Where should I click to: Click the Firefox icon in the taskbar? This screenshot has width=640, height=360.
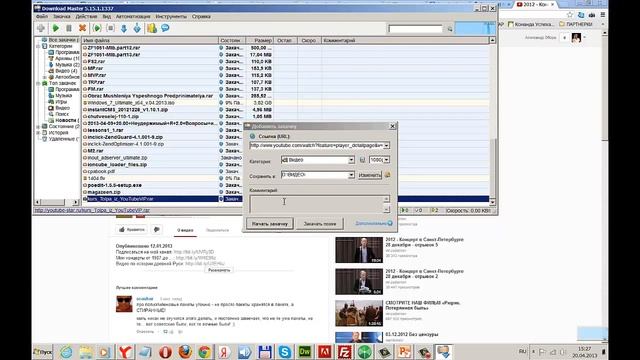(185, 352)
